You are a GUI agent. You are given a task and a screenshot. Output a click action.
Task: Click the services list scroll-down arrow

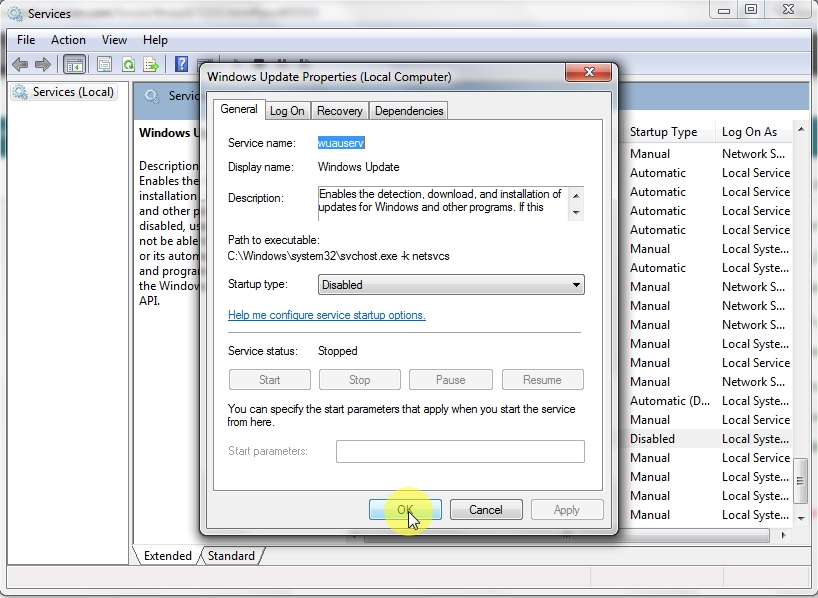pyautogui.click(x=801, y=518)
